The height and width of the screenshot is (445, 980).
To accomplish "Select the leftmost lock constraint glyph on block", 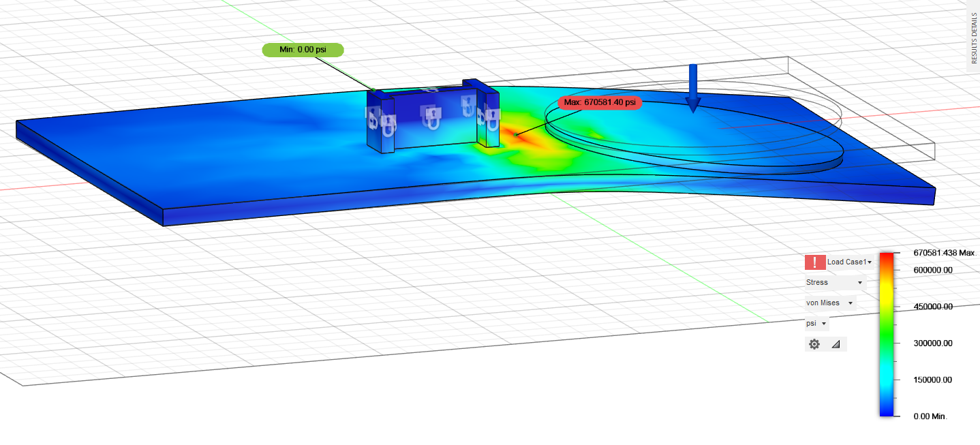I will point(372,119).
